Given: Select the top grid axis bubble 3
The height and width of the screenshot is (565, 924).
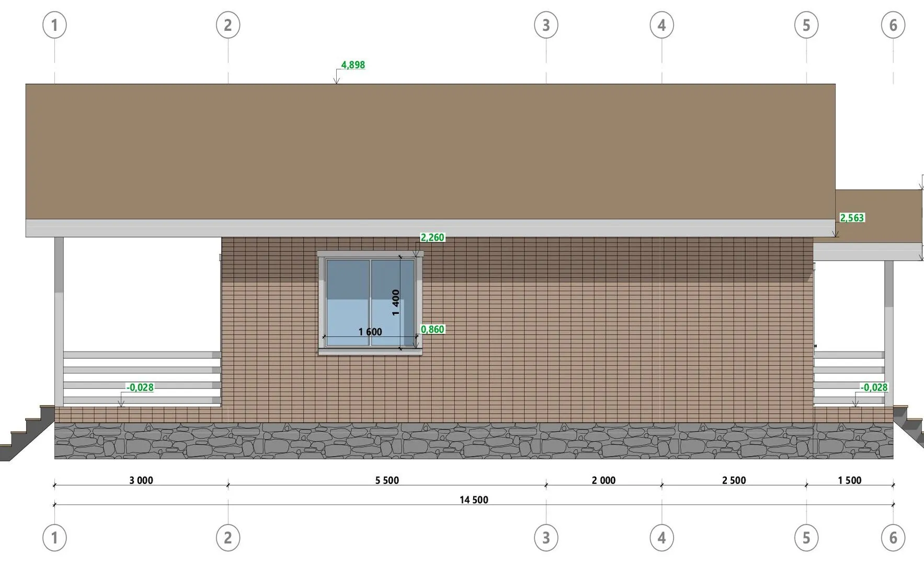Looking at the screenshot, I should (546, 25).
